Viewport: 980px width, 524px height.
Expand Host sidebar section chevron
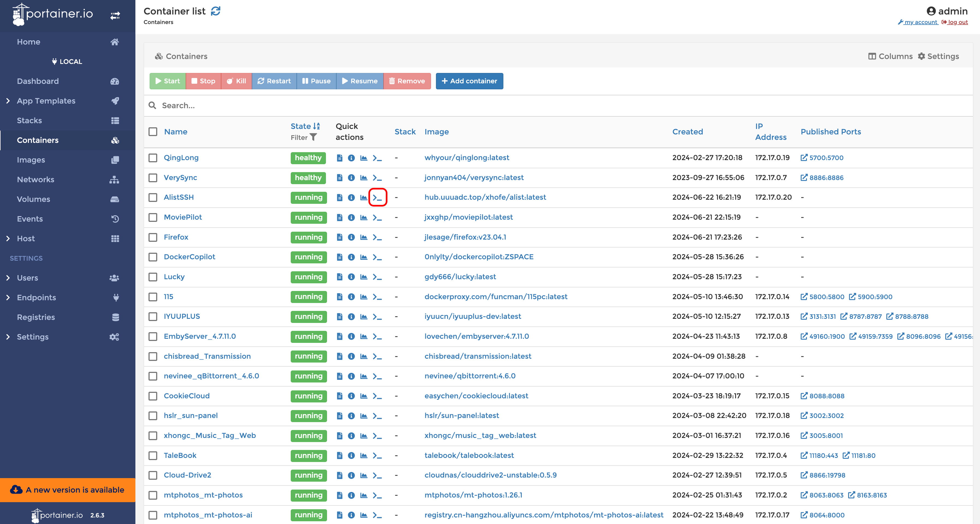[x=8, y=239]
